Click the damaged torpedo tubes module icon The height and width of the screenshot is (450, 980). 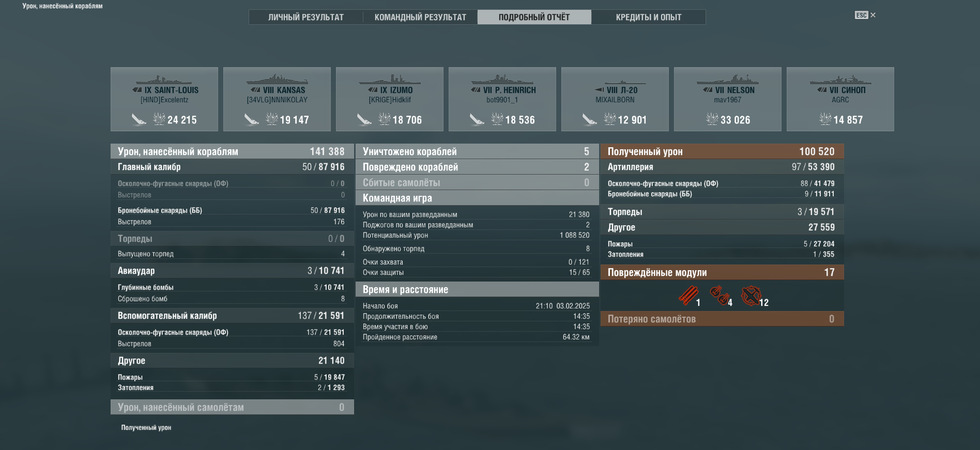688,296
